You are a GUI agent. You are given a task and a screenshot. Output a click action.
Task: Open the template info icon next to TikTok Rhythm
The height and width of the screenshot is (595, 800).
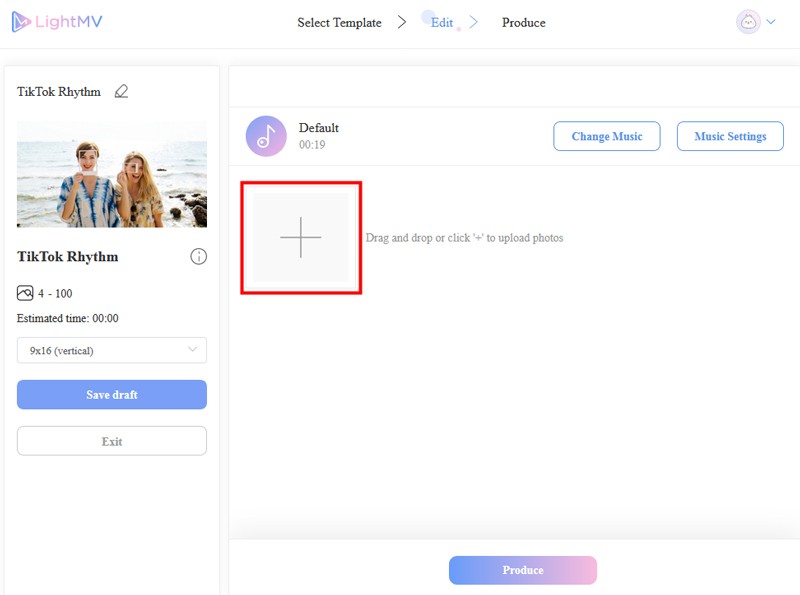199,256
